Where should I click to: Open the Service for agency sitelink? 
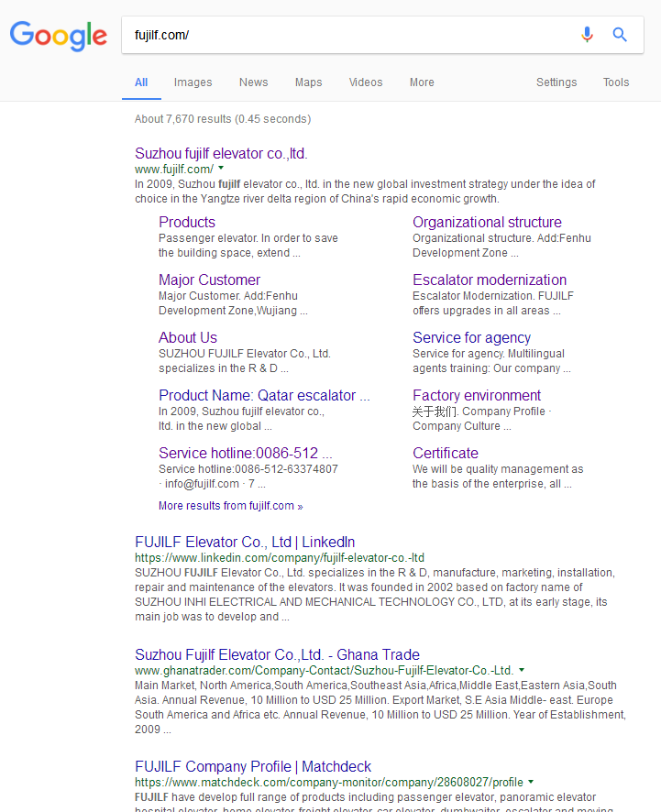tap(471, 337)
